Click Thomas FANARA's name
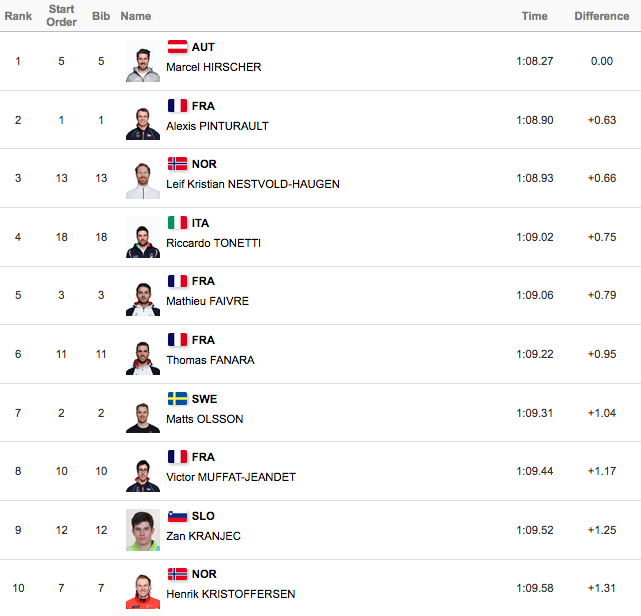Image resolution: width=641 pixels, height=616 pixels. click(x=210, y=360)
